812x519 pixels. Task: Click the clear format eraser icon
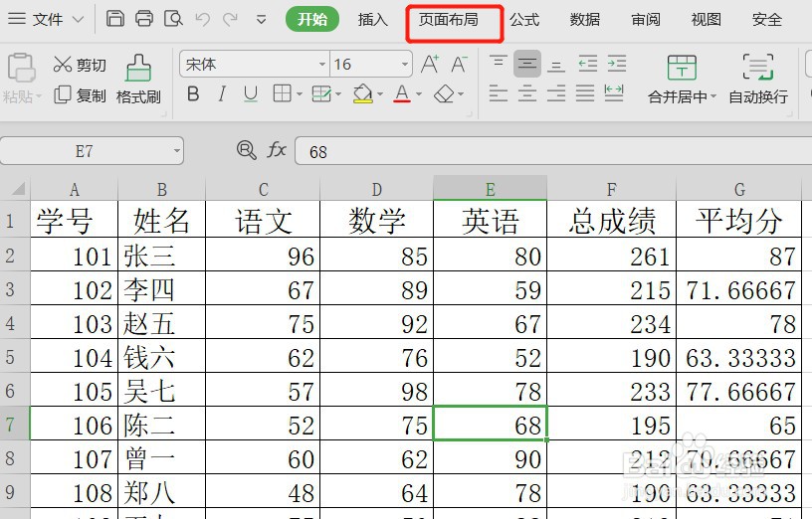click(x=445, y=94)
